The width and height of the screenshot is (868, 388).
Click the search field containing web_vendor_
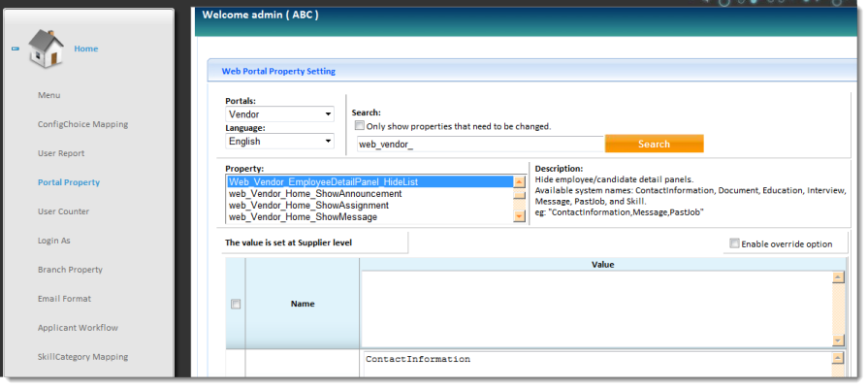click(x=476, y=144)
